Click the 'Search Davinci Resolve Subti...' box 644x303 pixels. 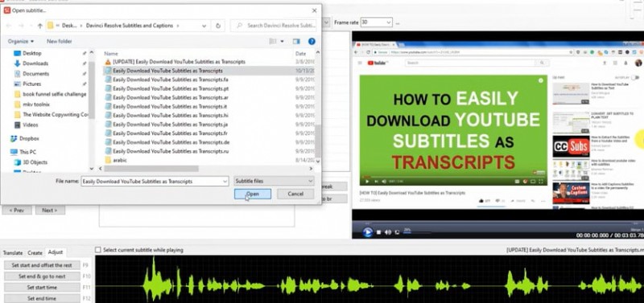tap(274, 26)
